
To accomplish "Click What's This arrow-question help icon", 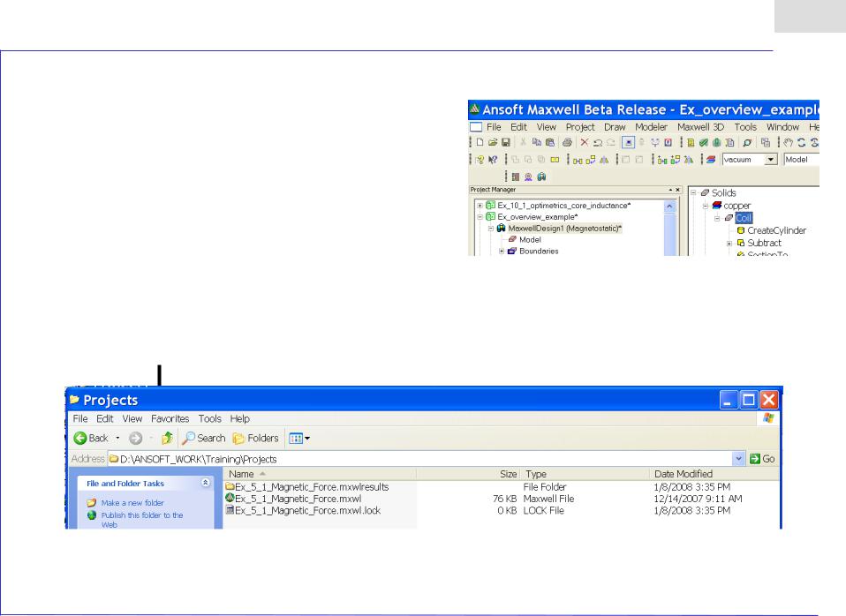I will click(x=493, y=160).
